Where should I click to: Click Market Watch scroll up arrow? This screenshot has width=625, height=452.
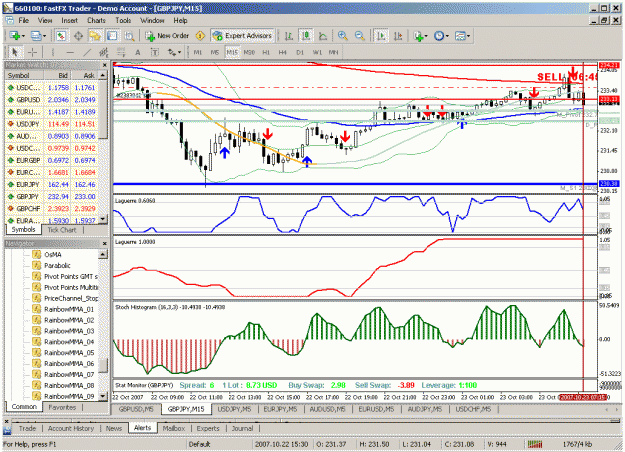(x=103, y=75)
